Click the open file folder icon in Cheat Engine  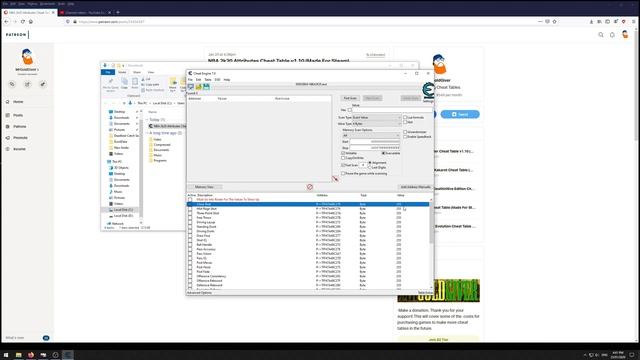click(x=198, y=87)
